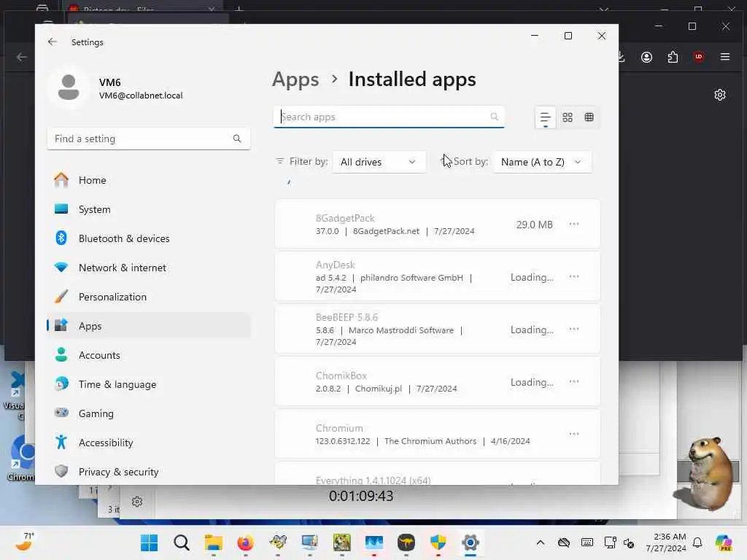
Task: Open the Copilot preview tray icon
Action: 724,542
